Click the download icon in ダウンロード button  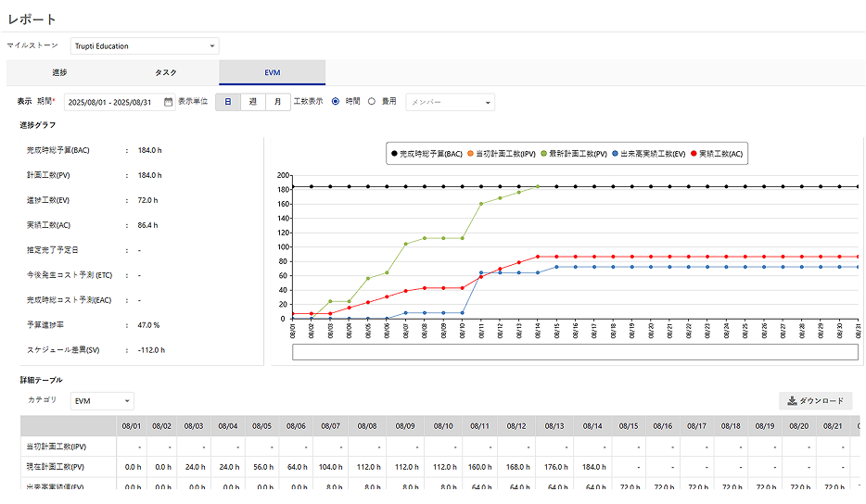pyautogui.click(x=792, y=401)
